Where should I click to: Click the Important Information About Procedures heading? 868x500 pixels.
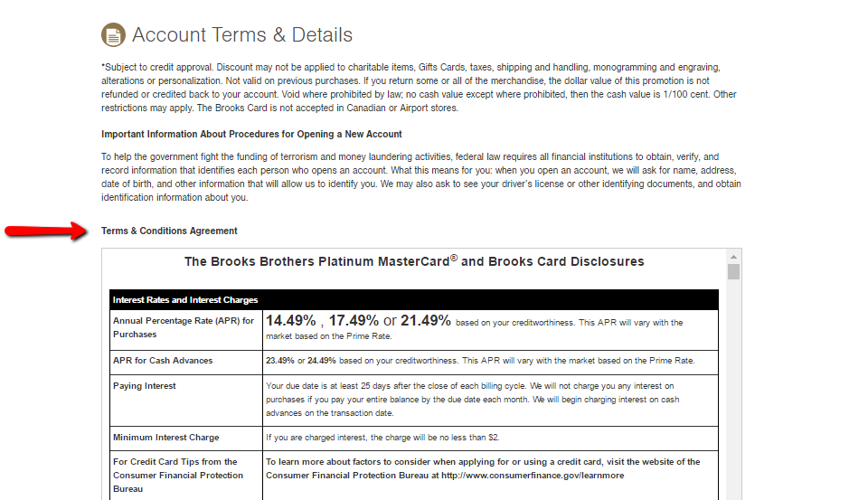tap(251, 135)
